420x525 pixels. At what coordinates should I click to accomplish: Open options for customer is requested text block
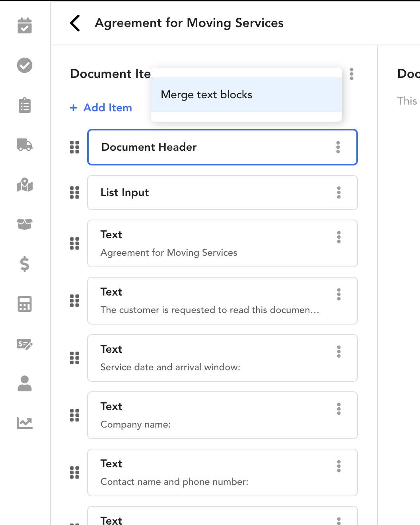339,294
